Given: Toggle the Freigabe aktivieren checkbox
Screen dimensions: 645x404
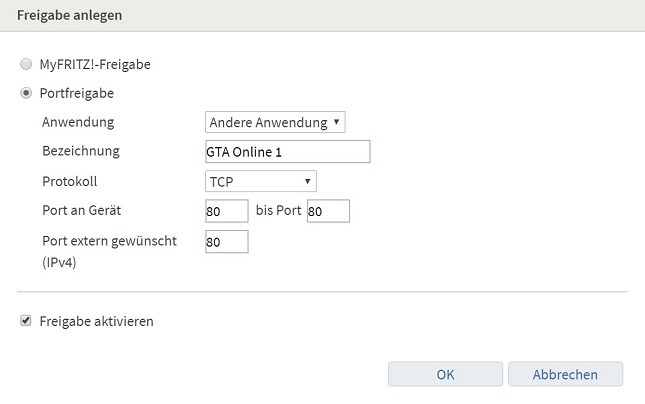Looking at the screenshot, I should (x=25, y=322).
